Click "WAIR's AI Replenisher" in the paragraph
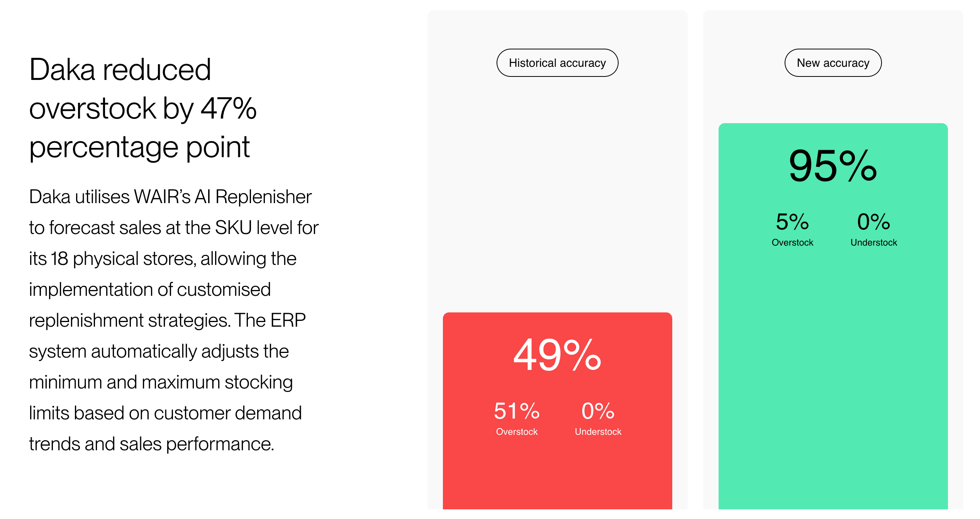Screen dimensions: 980x519 [x=222, y=197]
